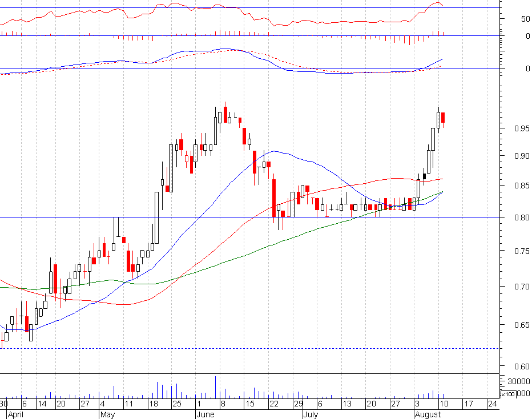Viewport: 532px width, 419px height.
Task: Select the 11 date label in May
Action: (128, 404)
